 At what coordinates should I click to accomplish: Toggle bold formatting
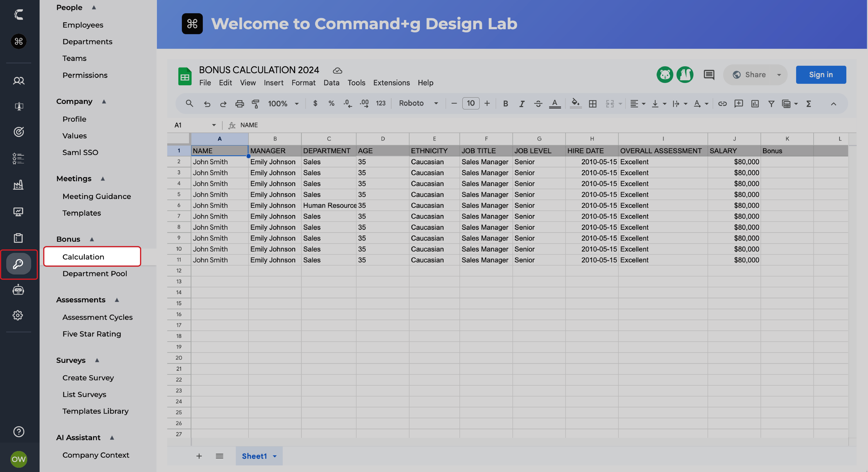[x=505, y=104]
